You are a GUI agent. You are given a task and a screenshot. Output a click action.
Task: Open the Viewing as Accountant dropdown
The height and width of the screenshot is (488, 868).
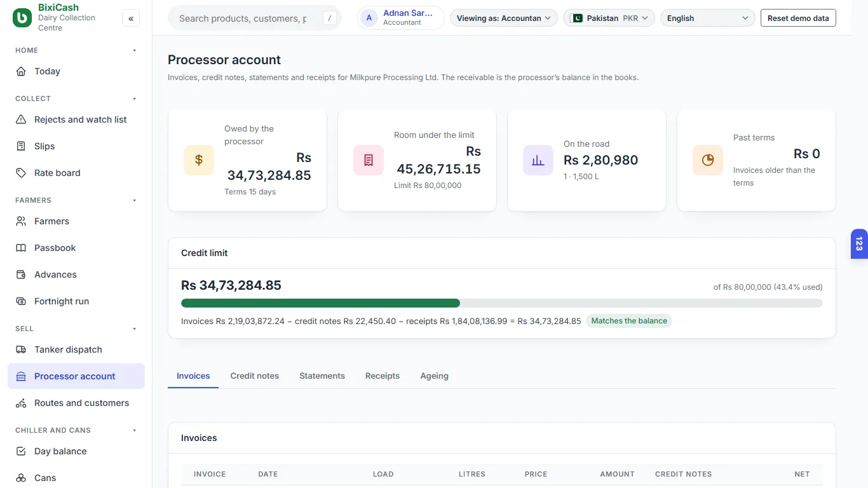pyautogui.click(x=504, y=18)
